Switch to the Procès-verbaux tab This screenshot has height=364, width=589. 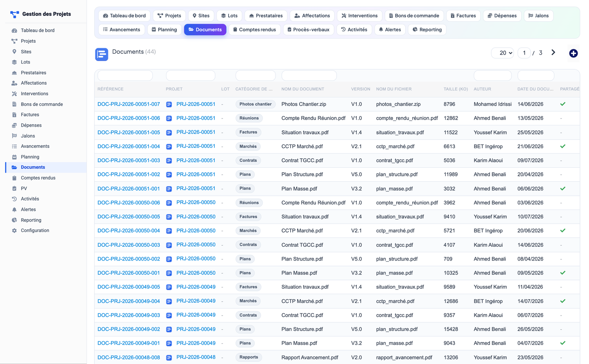pos(308,30)
